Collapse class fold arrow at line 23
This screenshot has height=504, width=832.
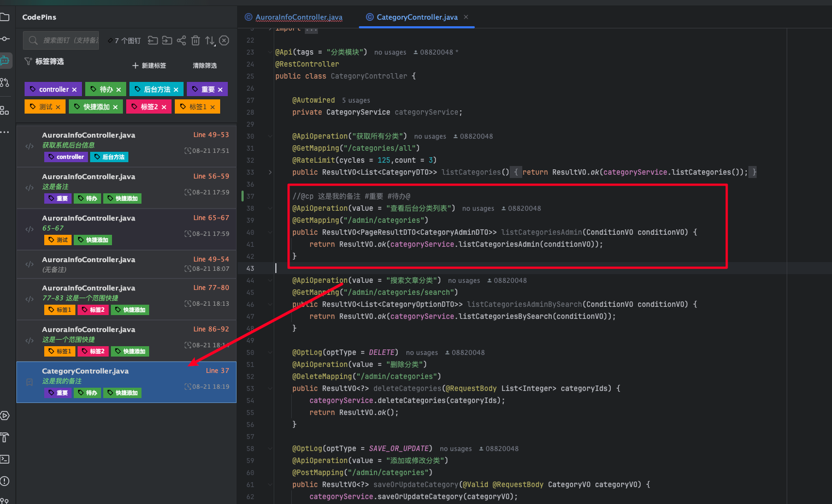point(270,52)
